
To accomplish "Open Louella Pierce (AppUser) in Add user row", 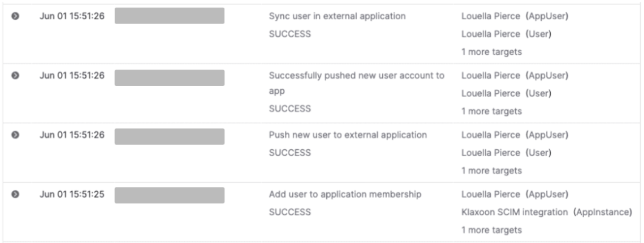I will click(x=514, y=194).
